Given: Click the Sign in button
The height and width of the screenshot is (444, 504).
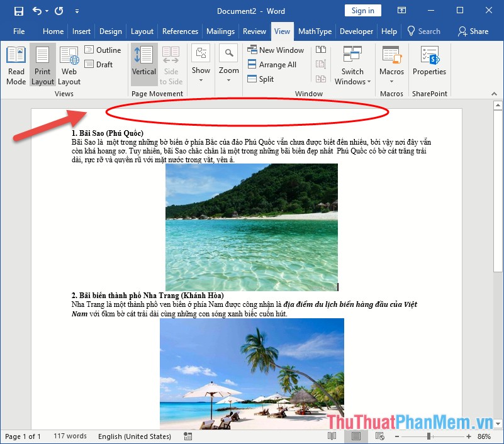Looking at the screenshot, I should coord(362,10).
